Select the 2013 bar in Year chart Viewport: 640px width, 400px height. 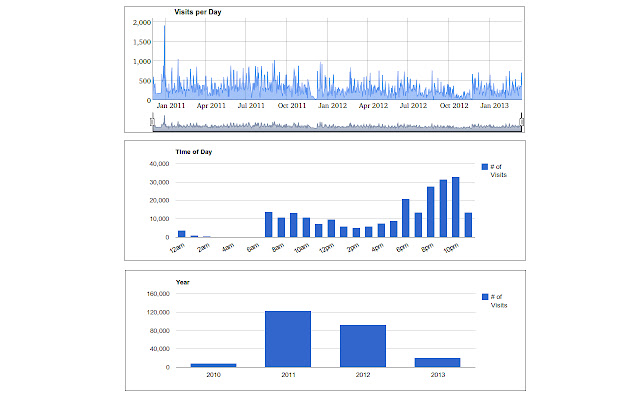pyautogui.click(x=437, y=362)
